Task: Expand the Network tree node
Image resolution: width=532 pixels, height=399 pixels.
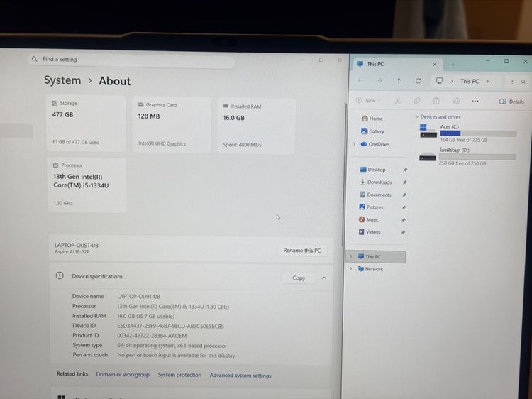Action: (351, 268)
